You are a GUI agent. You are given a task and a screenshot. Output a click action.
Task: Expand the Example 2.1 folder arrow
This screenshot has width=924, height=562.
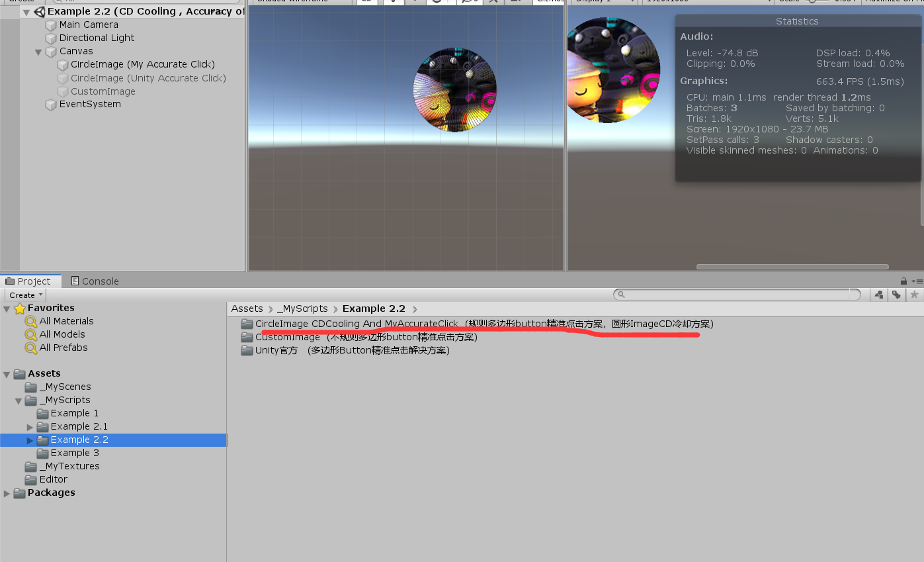pyautogui.click(x=30, y=427)
